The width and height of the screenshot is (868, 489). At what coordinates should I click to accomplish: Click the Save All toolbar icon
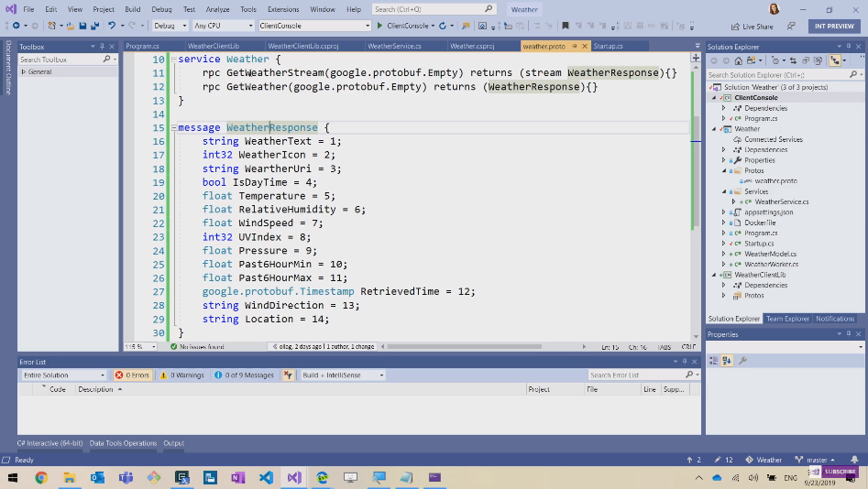coord(94,26)
